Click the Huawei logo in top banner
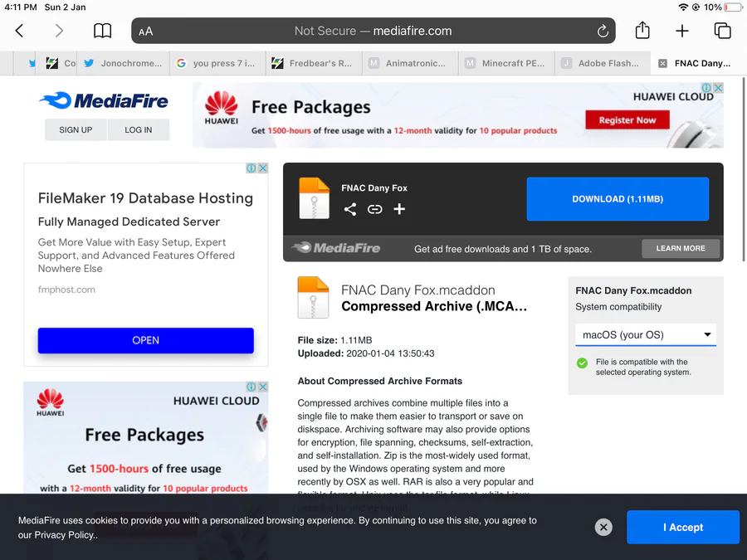 222,108
